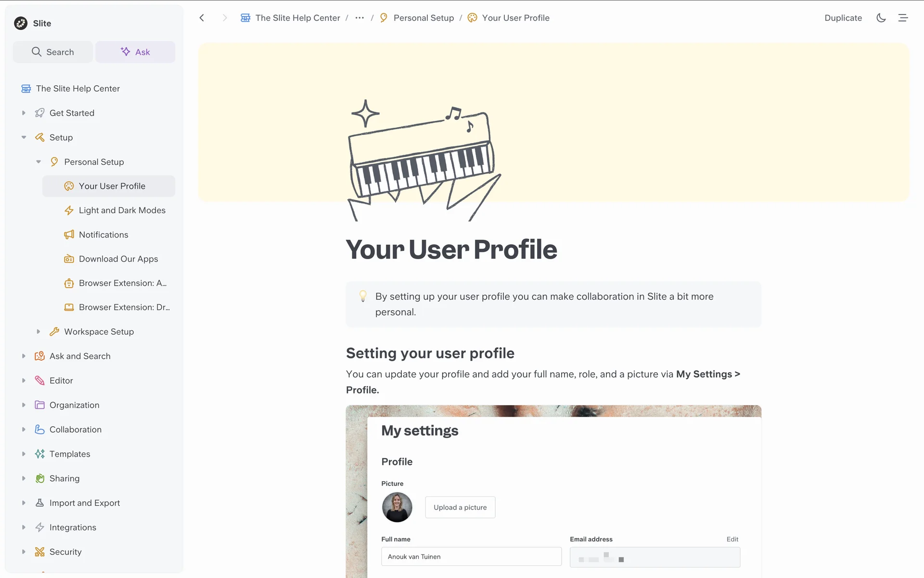Click the Notifications megaphone icon

tap(69, 235)
